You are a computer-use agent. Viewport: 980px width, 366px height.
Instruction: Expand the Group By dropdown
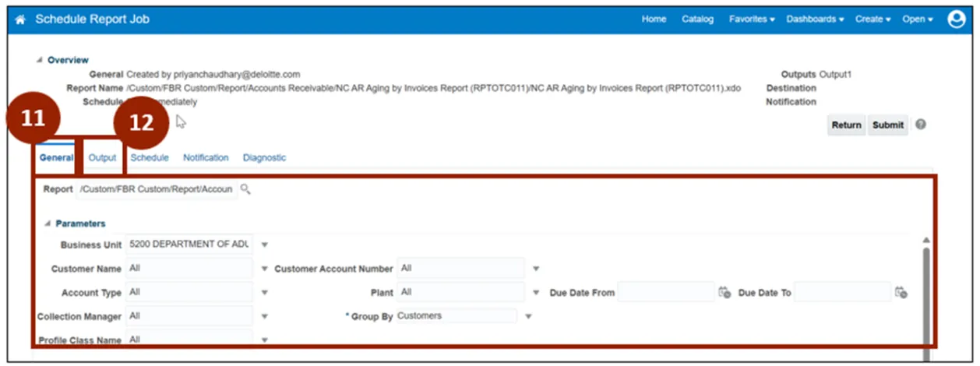coord(528,317)
